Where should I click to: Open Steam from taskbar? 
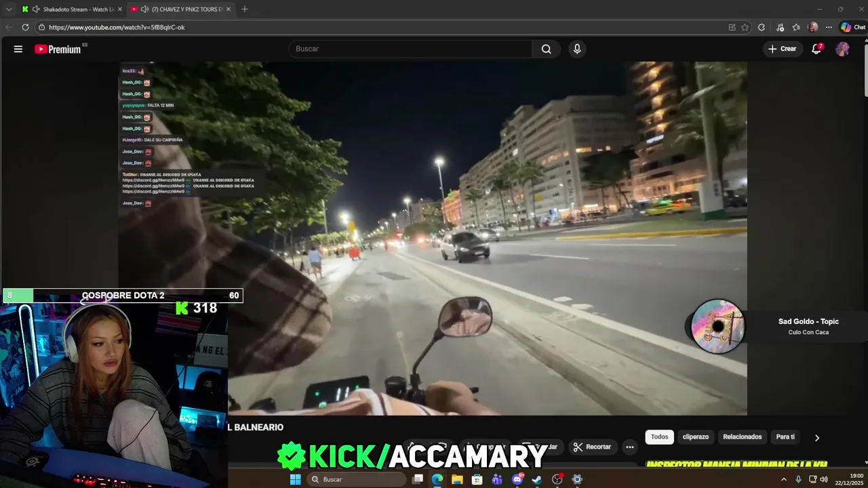click(x=537, y=479)
